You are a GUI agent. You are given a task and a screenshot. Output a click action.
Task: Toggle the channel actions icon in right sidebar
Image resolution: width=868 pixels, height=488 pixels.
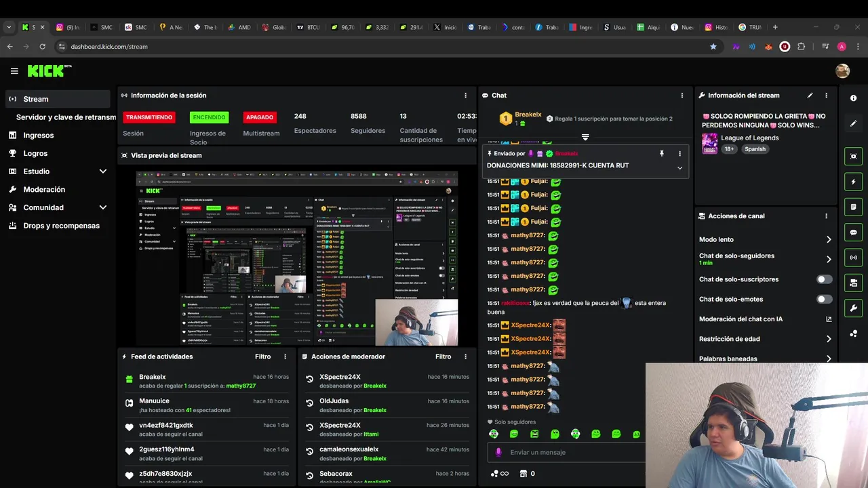853,283
